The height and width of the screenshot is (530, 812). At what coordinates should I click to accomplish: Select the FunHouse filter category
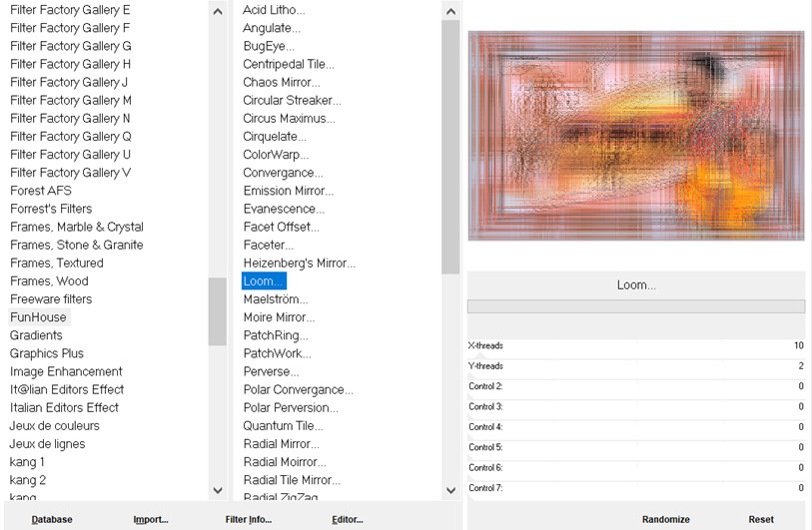pyautogui.click(x=38, y=317)
